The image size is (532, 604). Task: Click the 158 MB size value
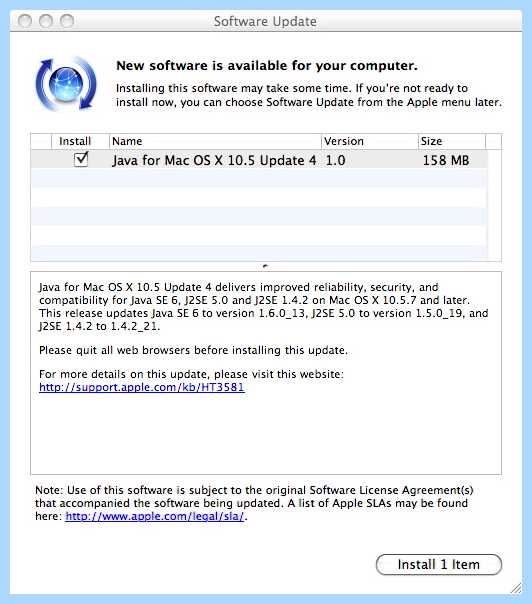click(x=446, y=160)
